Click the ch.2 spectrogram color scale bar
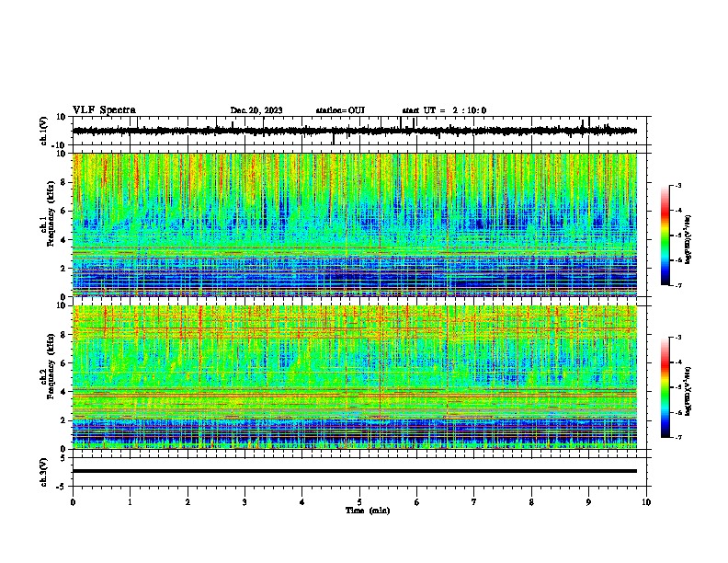This screenshot has height=563, width=728. coord(665,387)
